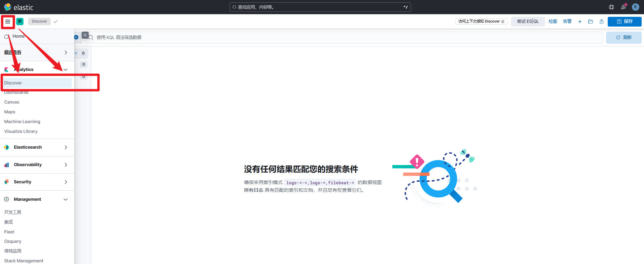Open Visualize Library from the menu
The image size is (644, 264).
(21, 131)
